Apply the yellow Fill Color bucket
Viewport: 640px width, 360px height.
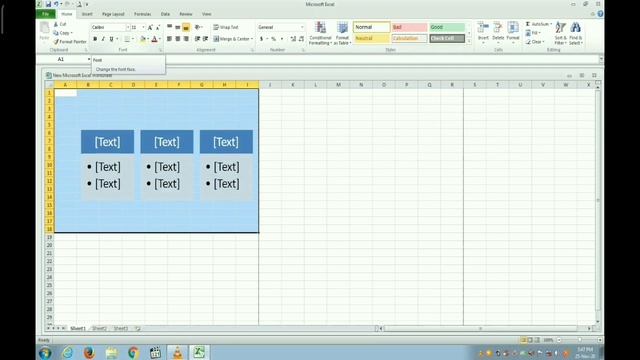point(143,39)
